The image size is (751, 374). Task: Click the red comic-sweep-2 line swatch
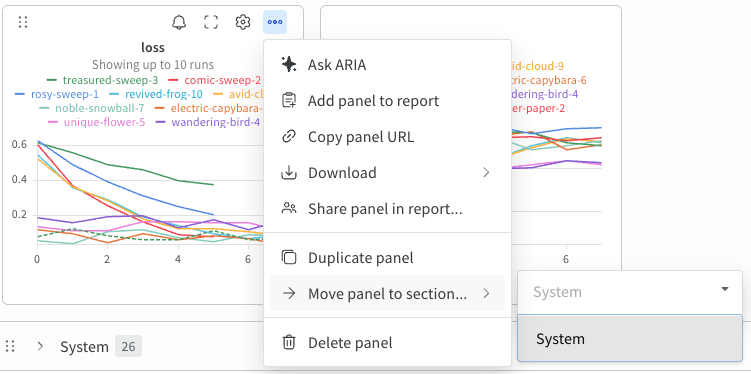click(x=173, y=80)
